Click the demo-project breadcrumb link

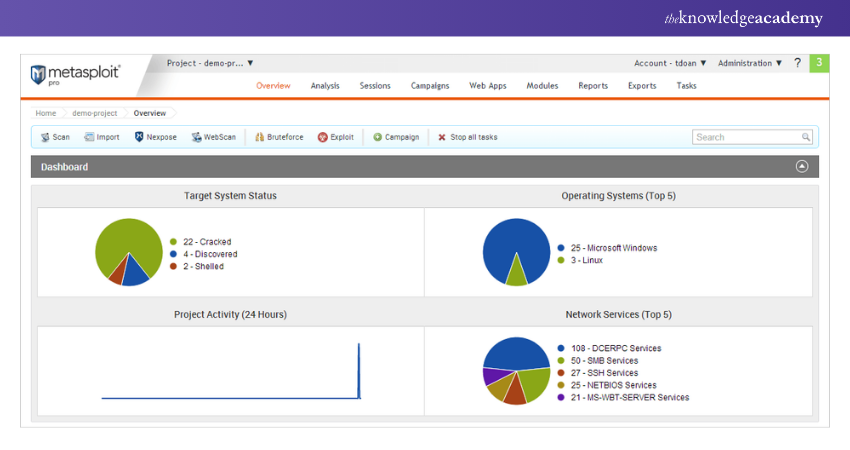pos(94,113)
